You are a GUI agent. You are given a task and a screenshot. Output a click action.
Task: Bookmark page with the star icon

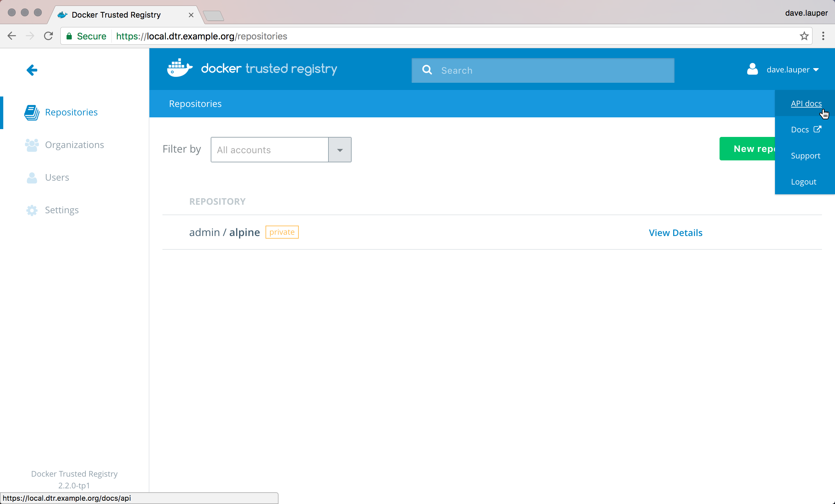point(804,36)
